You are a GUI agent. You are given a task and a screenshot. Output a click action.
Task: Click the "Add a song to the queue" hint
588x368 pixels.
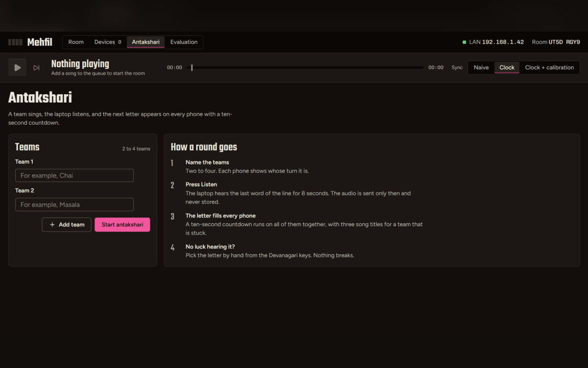pyautogui.click(x=98, y=74)
